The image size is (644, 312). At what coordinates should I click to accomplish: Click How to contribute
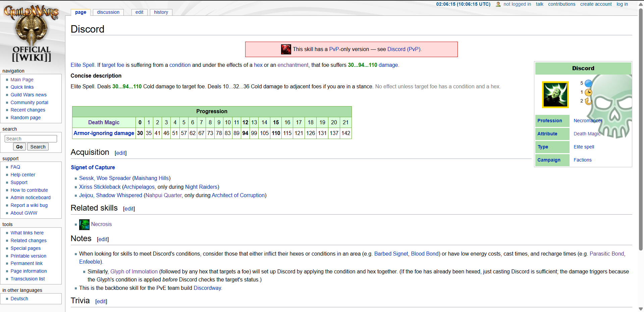coord(29,190)
